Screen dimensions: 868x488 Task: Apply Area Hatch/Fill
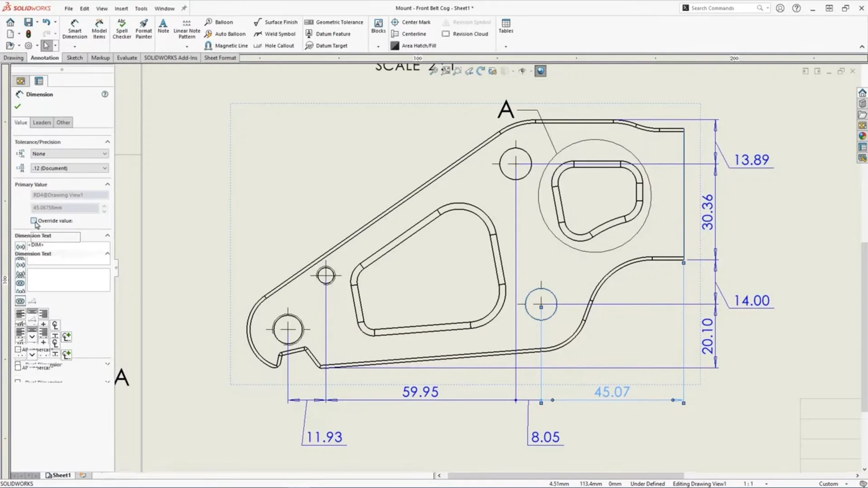click(x=413, y=46)
